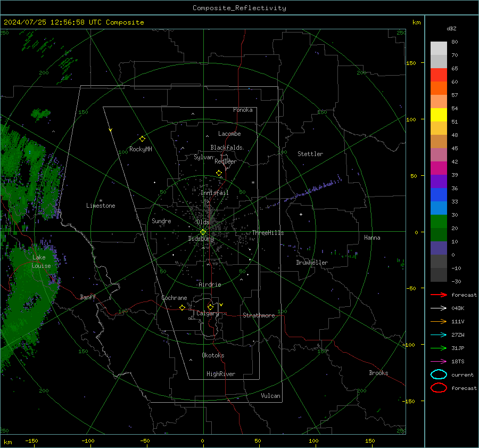
Task: Click the HighRiver city label
Action: (x=220, y=374)
